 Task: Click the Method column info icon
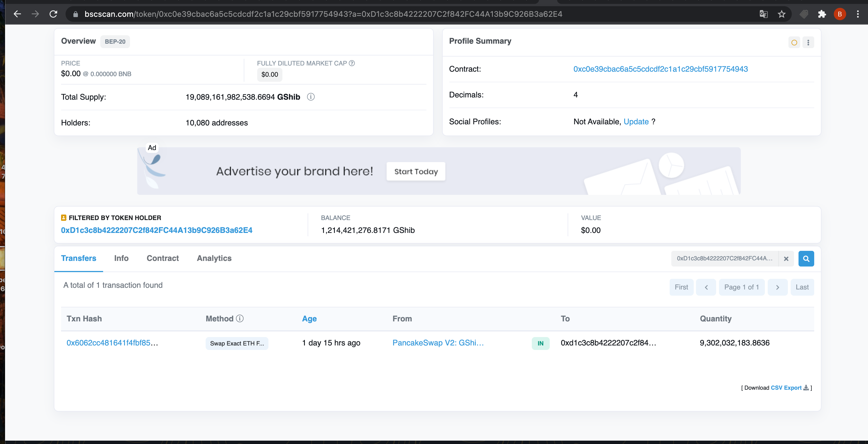[x=240, y=318]
